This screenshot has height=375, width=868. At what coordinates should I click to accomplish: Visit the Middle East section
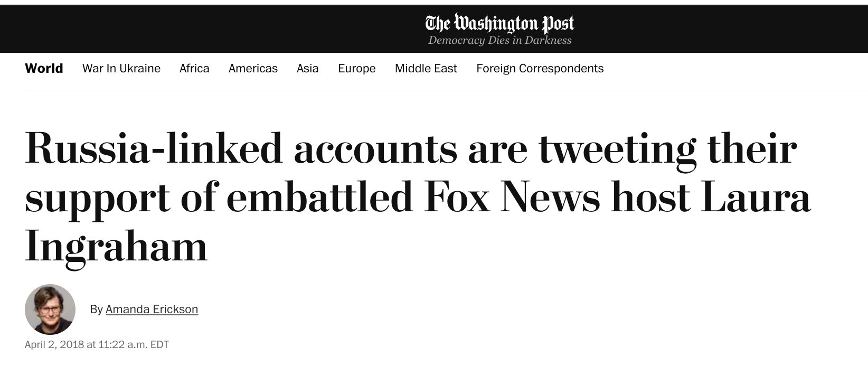point(426,69)
